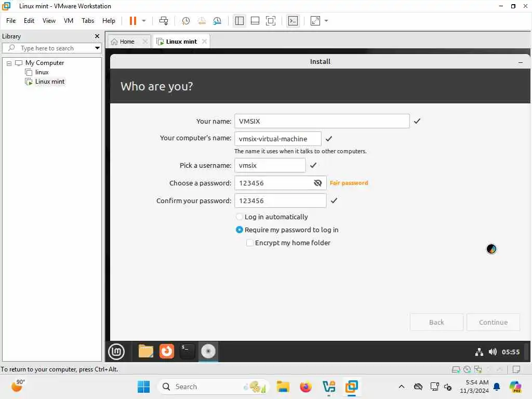Open Firefox from the Windows taskbar
Image resolution: width=532 pixels, height=399 pixels.
point(305,387)
